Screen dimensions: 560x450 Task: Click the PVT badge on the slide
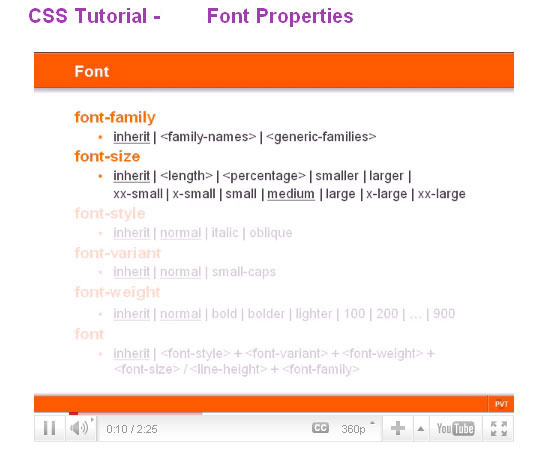pos(501,404)
